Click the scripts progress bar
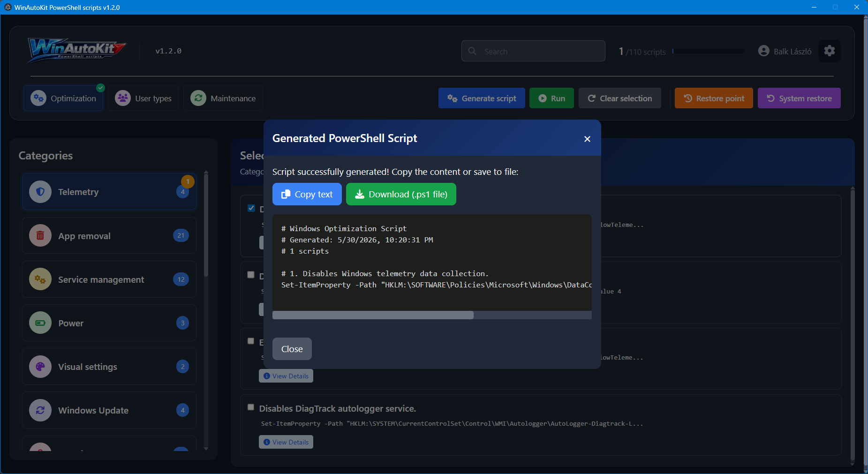 [708, 51]
